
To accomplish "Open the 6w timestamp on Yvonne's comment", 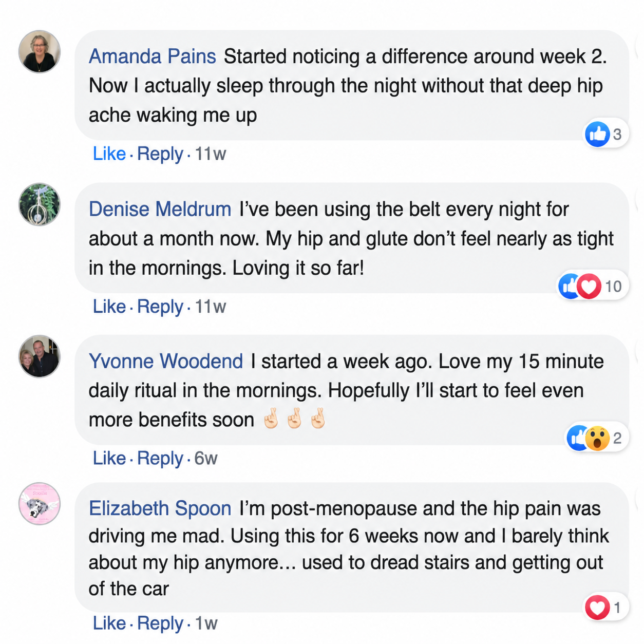I will coord(206,458).
